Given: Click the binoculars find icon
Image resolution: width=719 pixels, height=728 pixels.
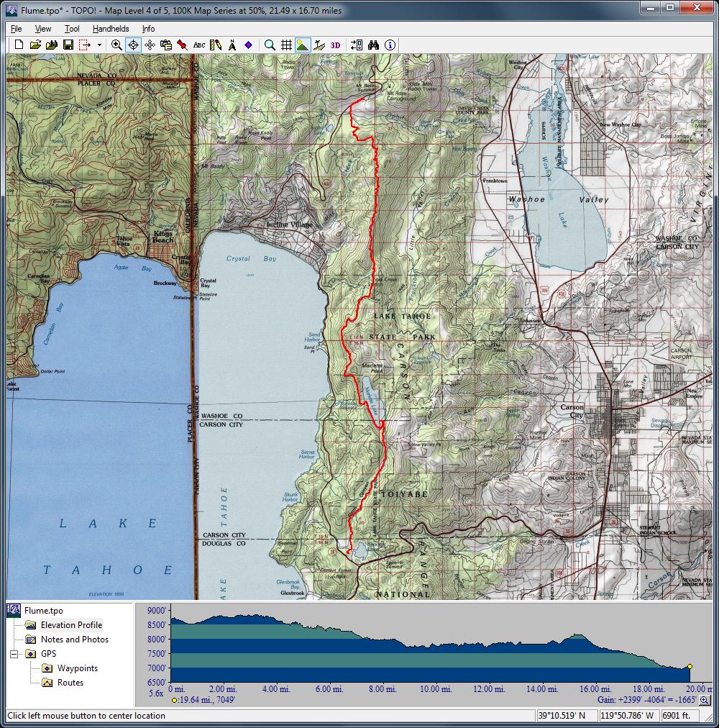Looking at the screenshot, I should tap(373, 45).
